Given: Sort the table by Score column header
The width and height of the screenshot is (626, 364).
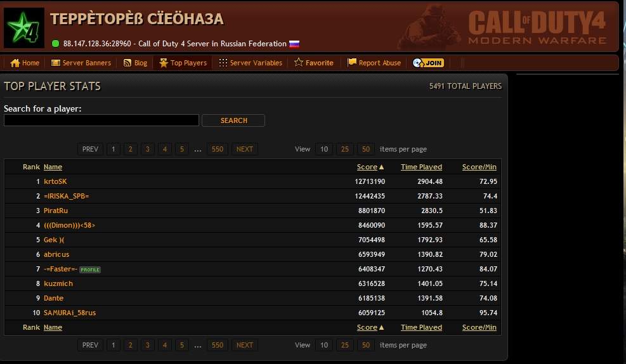Looking at the screenshot, I should coord(367,167).
